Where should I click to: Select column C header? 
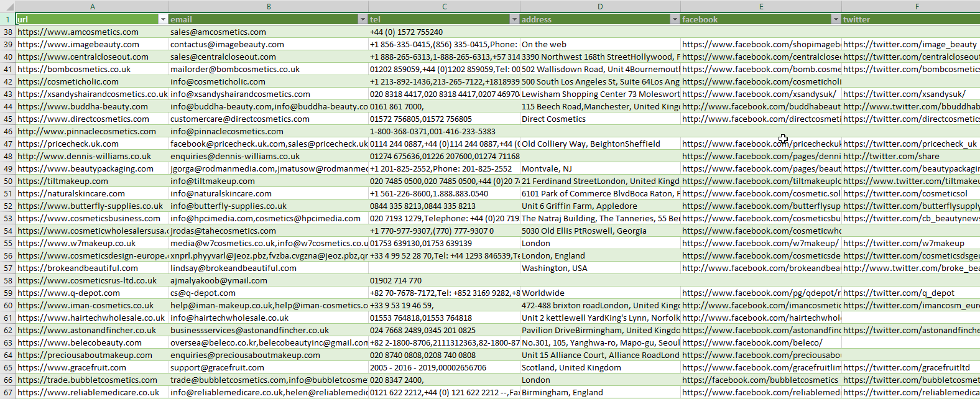click(444, 6)
